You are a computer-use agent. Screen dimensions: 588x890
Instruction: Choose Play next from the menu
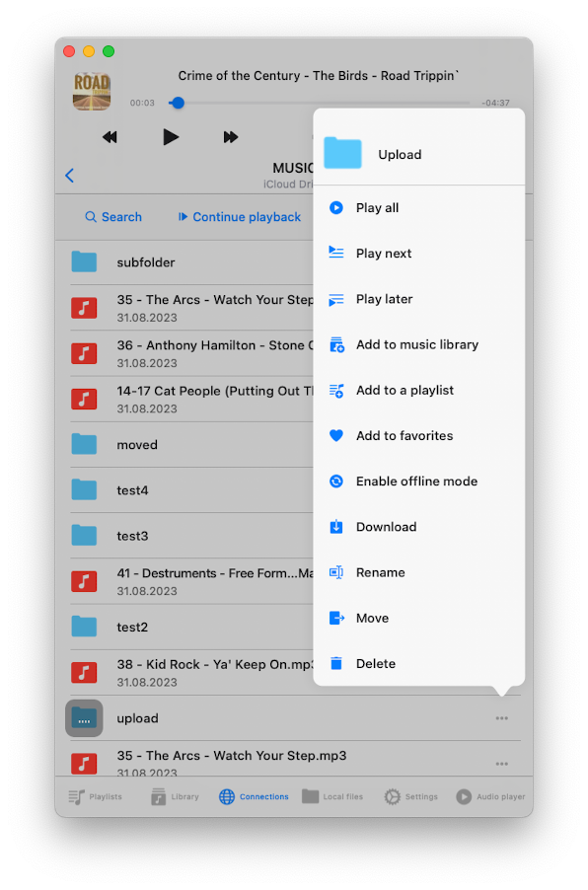419,254
